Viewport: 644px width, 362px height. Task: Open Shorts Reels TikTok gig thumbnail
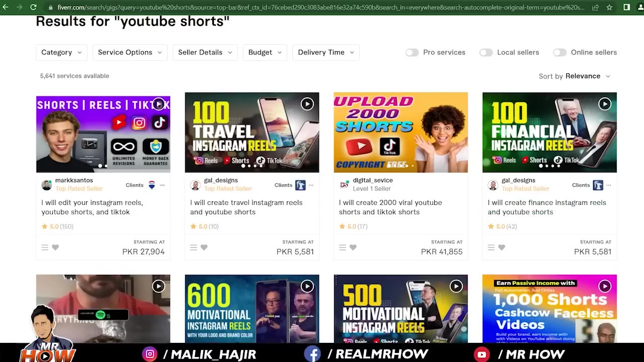click(103, 134)
